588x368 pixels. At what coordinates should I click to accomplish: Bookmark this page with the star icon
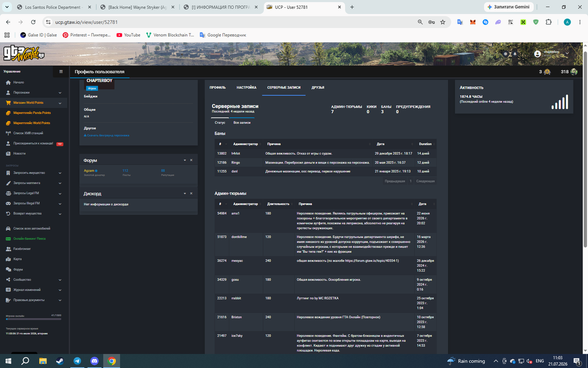point(443,22)
